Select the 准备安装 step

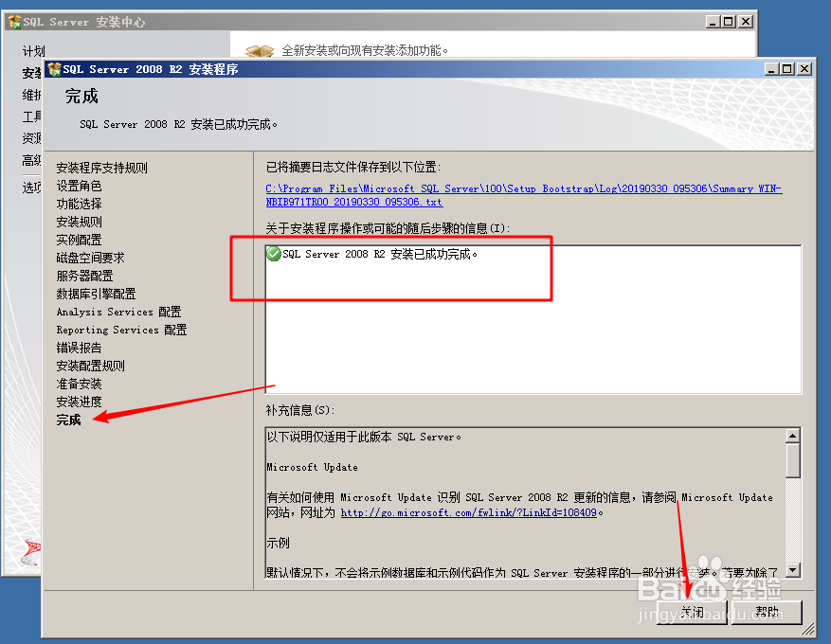tap(79, 384)
